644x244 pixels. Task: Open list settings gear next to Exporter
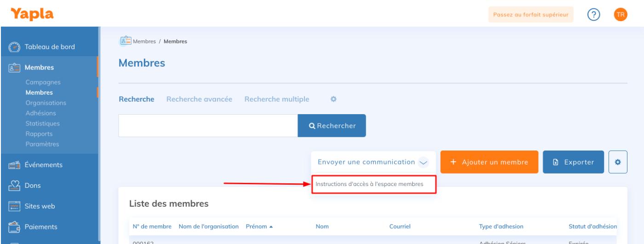[618, 162]
